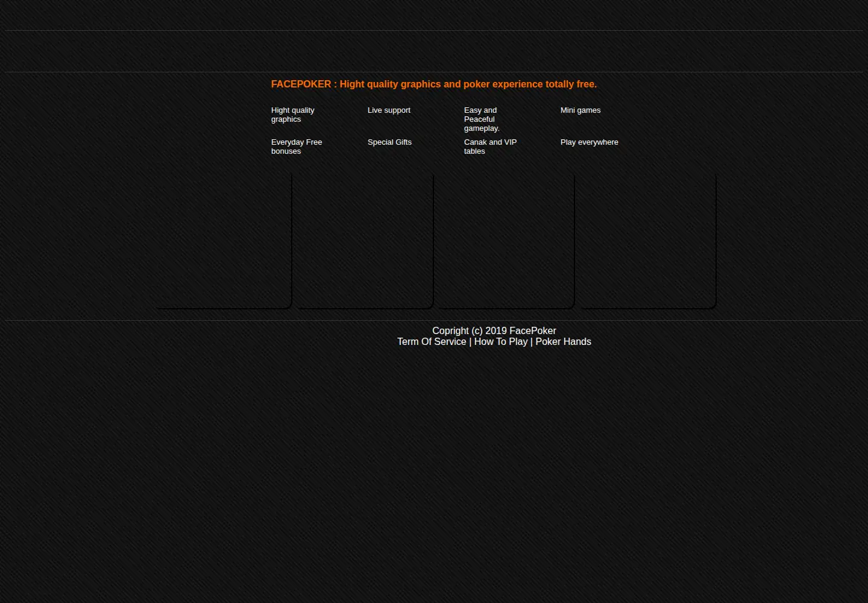This screenshot has width=868, height=603.
Task: Select the 'Mini games' feature text
Action: point(580,110)
